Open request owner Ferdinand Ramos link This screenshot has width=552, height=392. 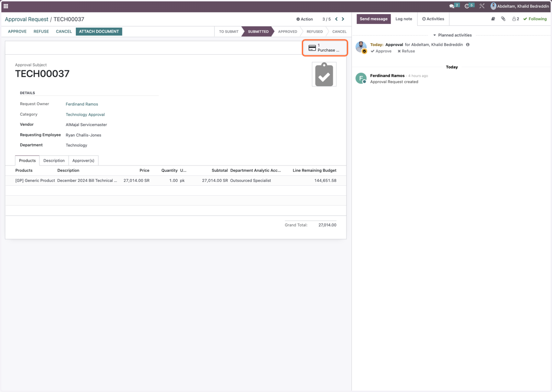[82, 104]
